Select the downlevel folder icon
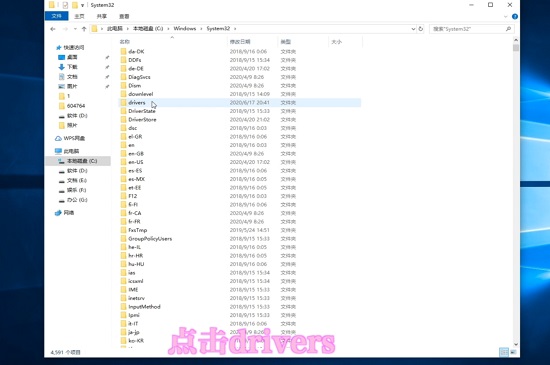550x365 pixels. (x=123, y=94)
